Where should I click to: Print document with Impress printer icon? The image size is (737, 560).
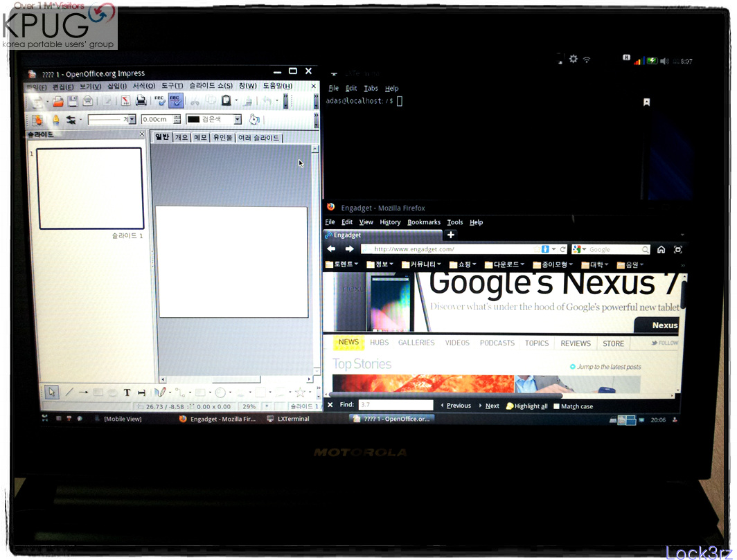point(141,100)
